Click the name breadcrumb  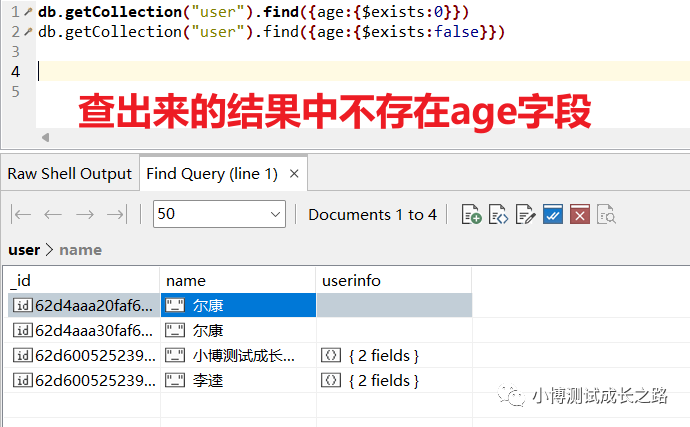pos(81,250)
